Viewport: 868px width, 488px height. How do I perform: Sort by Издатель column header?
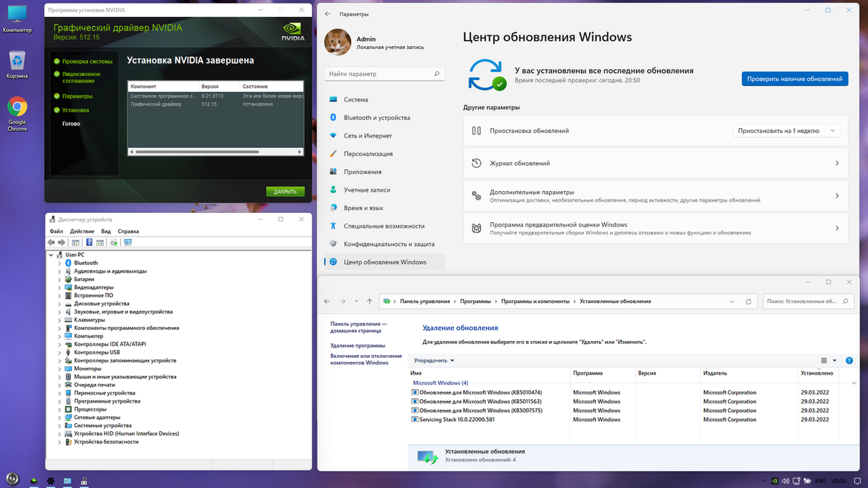749,373
